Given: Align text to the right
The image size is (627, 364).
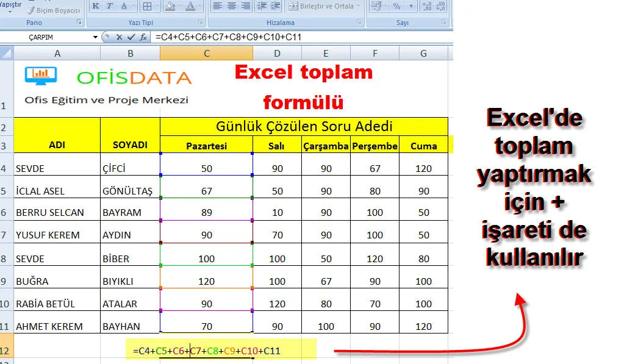Looking at the screenshot, I should pyautogui.click(x=246, y=7).
